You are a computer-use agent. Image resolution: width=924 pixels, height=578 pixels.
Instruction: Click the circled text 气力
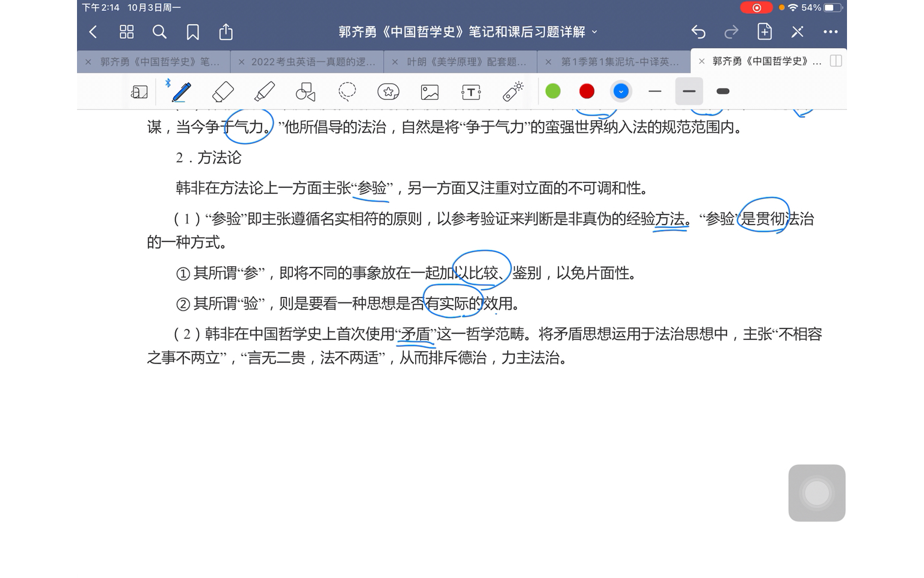pos(249,127)
